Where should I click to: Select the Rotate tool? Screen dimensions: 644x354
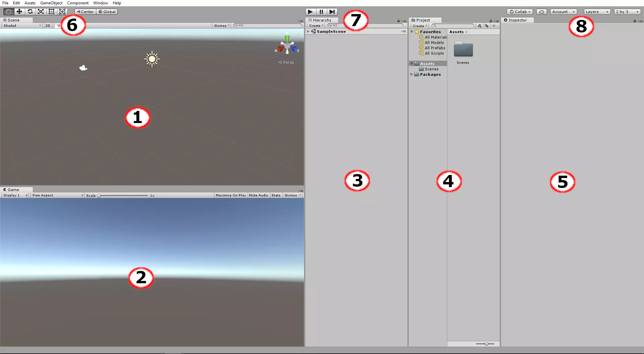(x=30, y=12)
